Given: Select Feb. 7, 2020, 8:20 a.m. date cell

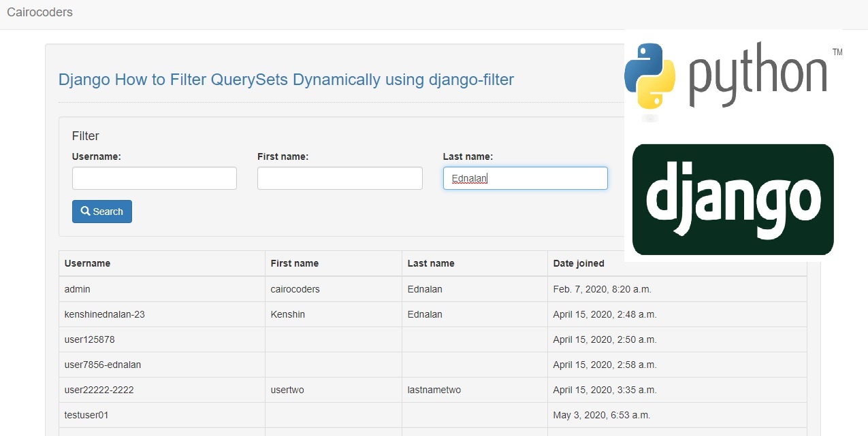Looking at the screenshot, I should pos(677,289).
